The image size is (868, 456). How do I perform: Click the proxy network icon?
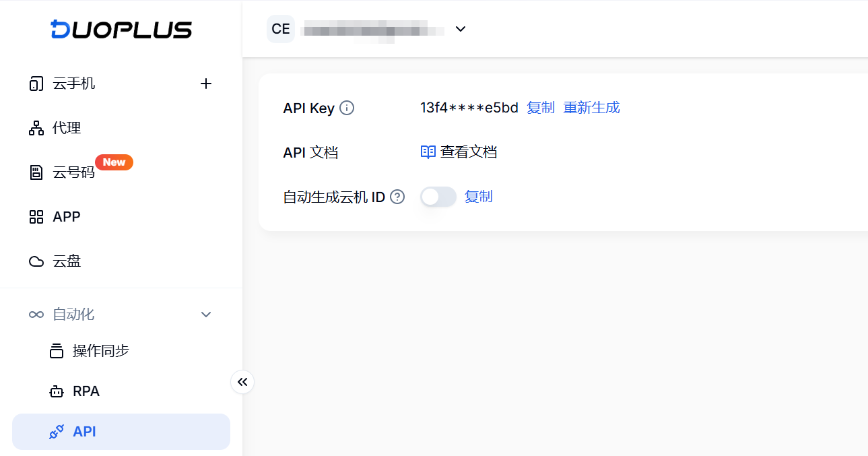click(x=36, y=128)
